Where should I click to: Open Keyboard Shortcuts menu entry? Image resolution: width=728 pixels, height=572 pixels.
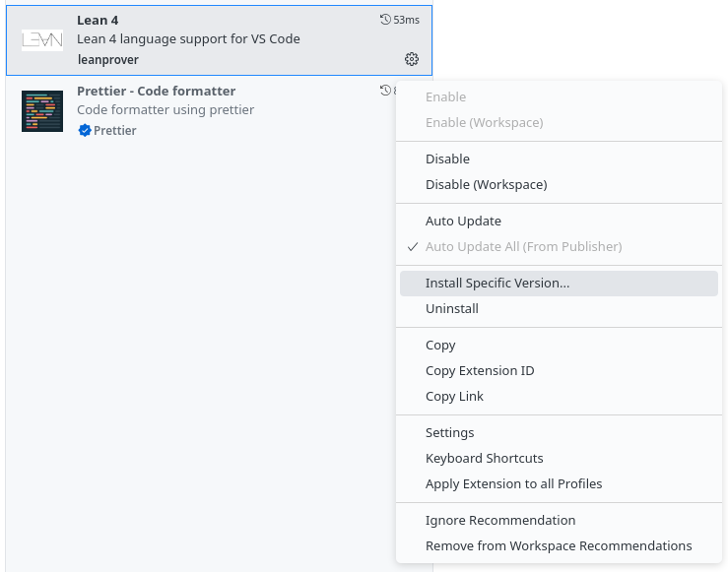pos(559,459)
